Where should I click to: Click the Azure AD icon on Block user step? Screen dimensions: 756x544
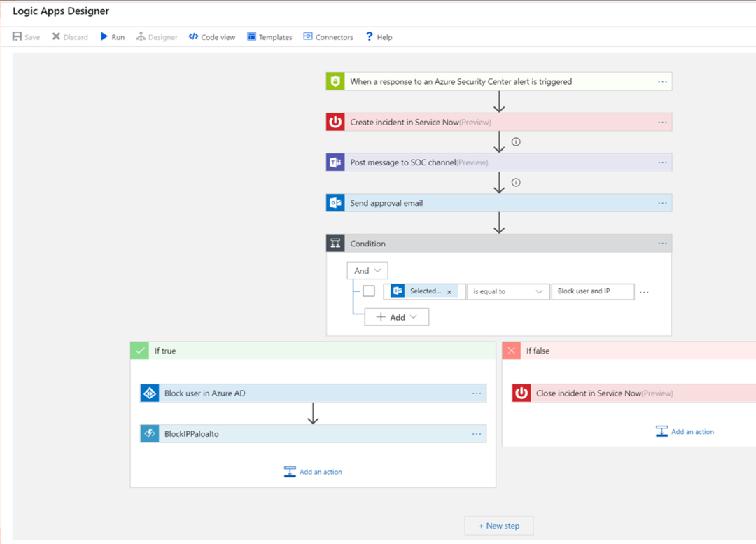point(150,393)
